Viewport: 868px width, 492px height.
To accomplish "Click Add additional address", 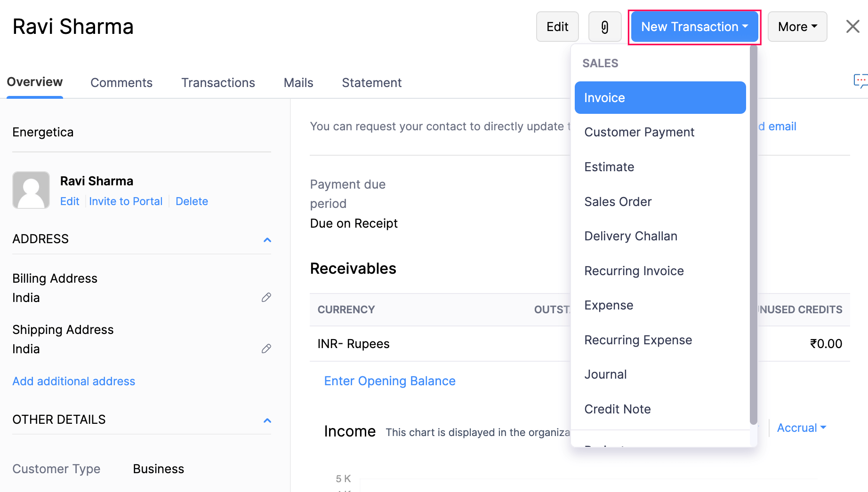I will click(x=73, y=381).
